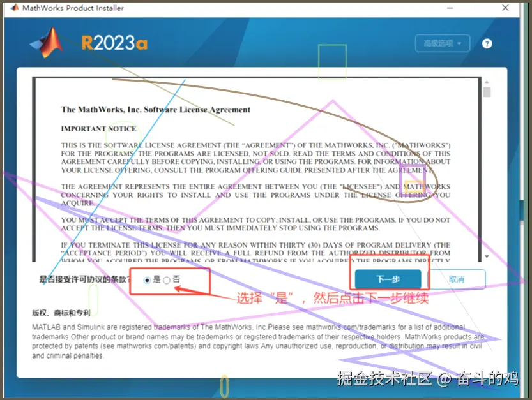
Task: Click the R2023a version label
Action: [x=114, y=43]
